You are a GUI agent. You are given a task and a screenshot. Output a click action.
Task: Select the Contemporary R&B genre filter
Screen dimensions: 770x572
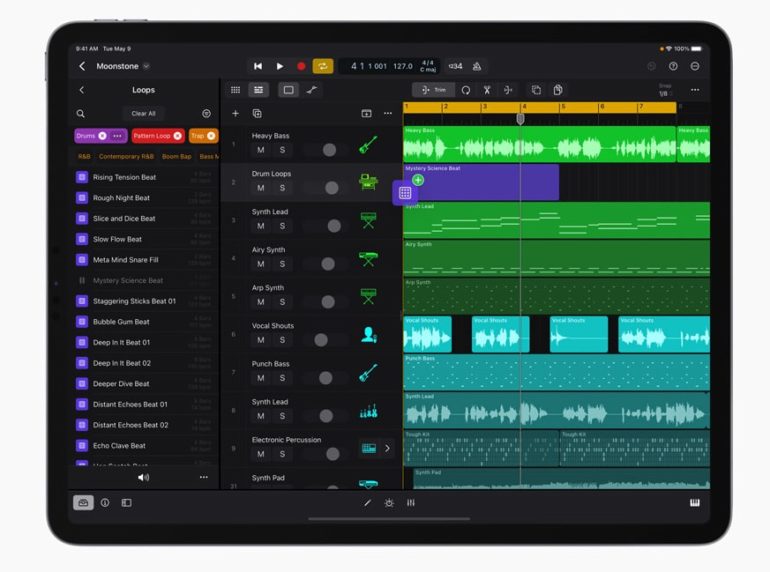point(126,157)
